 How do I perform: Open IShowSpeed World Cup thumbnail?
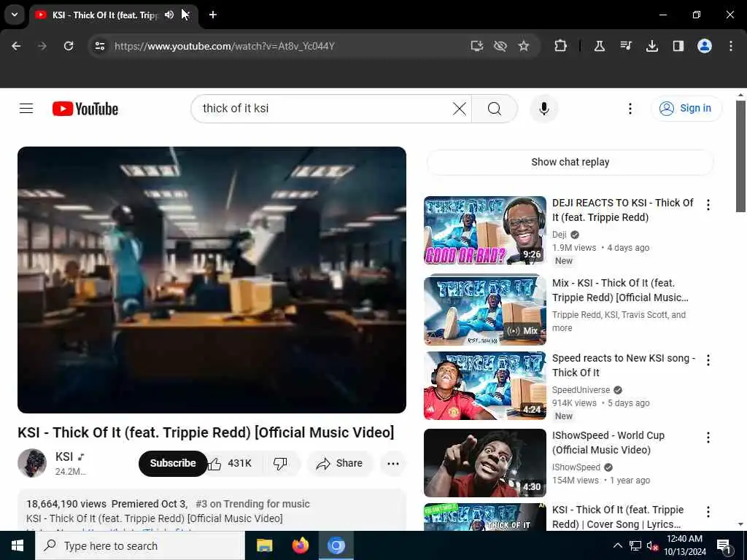(485, 463)
